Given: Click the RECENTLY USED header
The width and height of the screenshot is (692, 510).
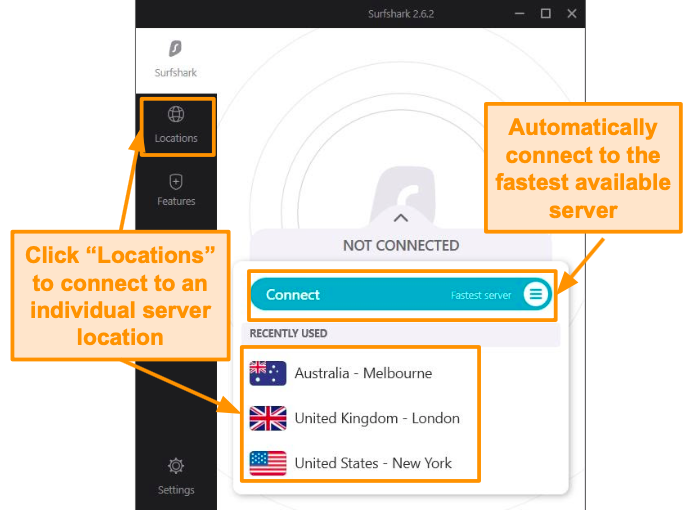Looking at the screenshot, I should pos(288,334).
